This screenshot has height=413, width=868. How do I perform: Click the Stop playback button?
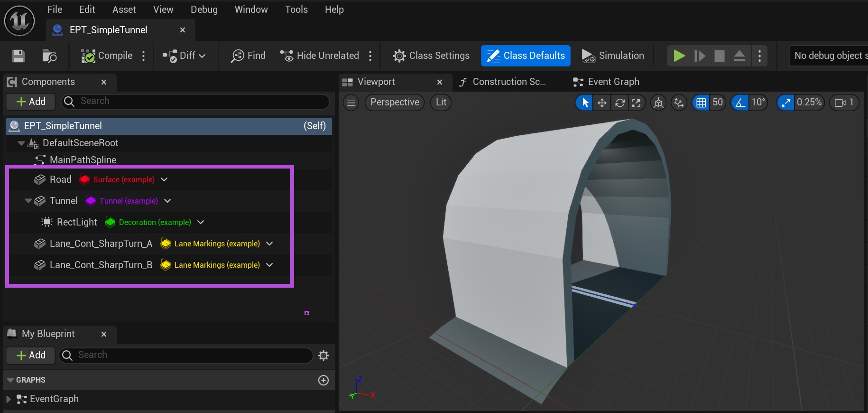[720, 56]
